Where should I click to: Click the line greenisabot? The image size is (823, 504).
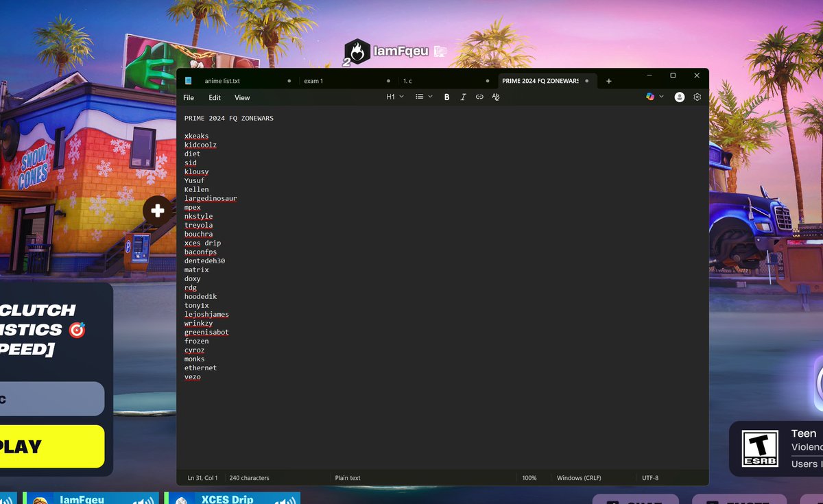pos(206,332)
